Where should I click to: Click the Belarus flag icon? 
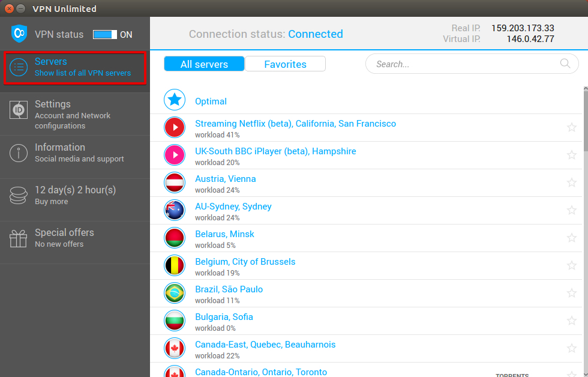click(x=175, y=238)
